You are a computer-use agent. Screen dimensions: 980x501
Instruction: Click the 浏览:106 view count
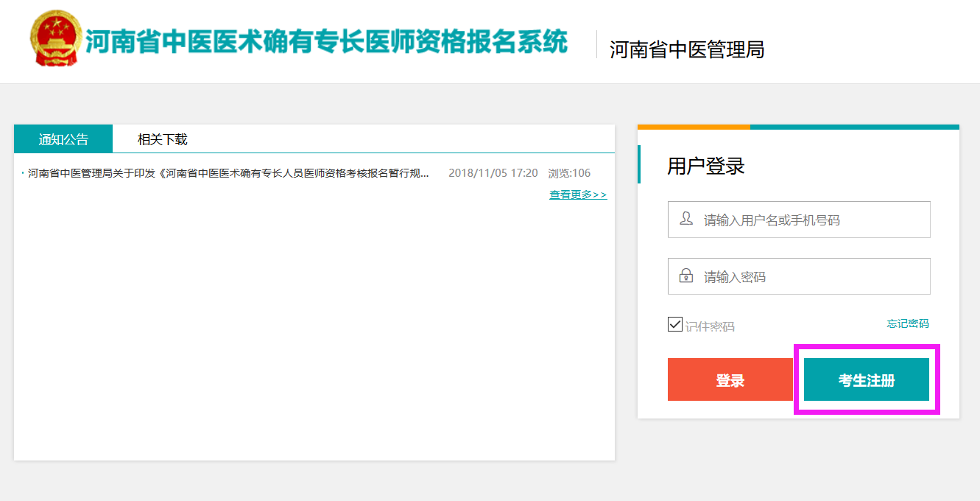click(x=569, y=173)
